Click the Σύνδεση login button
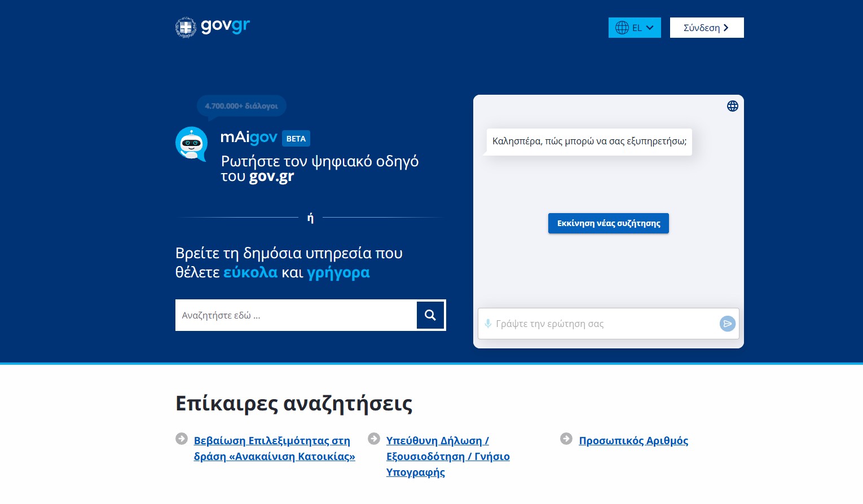863x504 pixels. click(707, 28)
